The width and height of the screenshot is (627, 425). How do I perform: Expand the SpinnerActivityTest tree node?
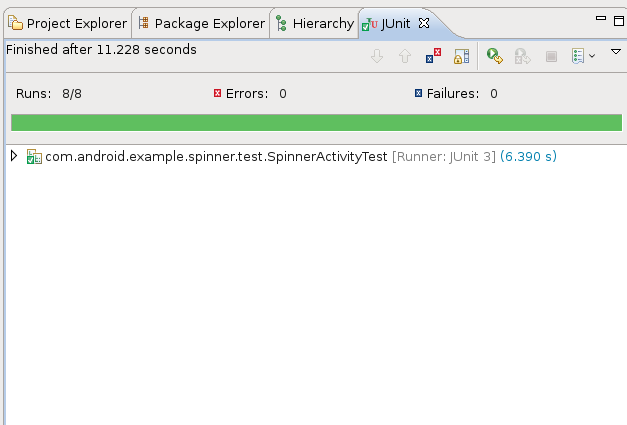click(14, 156)
